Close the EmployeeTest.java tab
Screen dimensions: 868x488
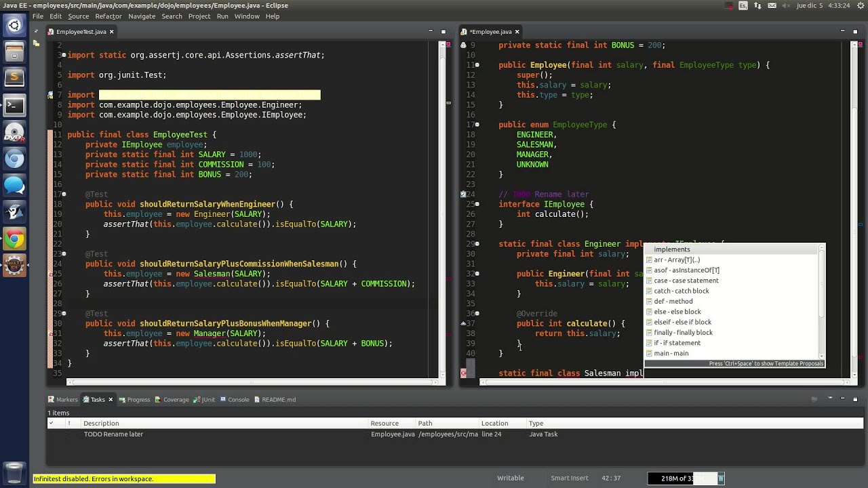point(112,32)
